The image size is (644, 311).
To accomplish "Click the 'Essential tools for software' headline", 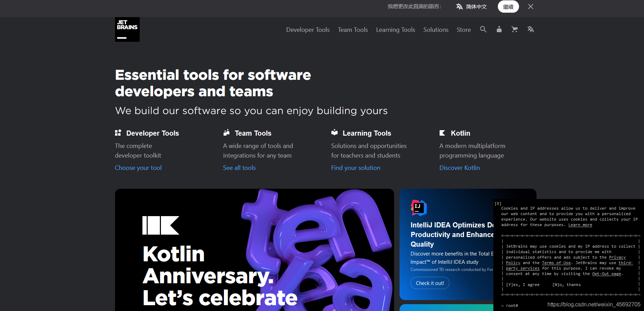I will 213,83.
